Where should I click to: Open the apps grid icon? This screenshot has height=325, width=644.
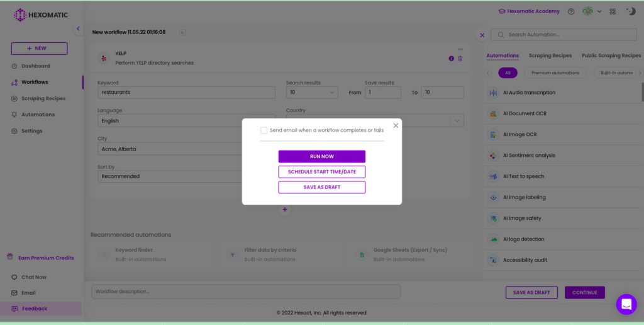click(613, 11)
